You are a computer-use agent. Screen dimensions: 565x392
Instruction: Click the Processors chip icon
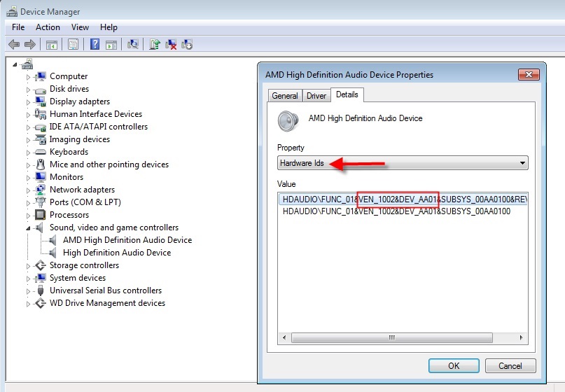coord(40,215)
